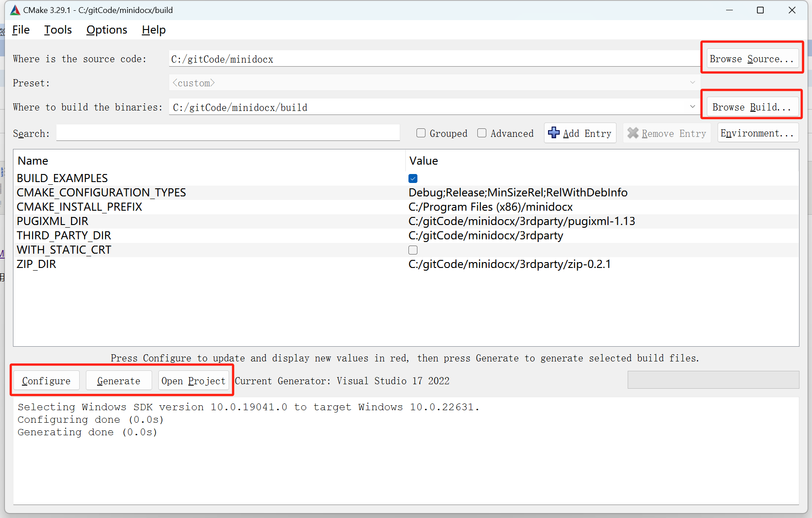Click the 'Configuring done (0.0s)' output line
The image size is (812, 518).
click(91, 420)
